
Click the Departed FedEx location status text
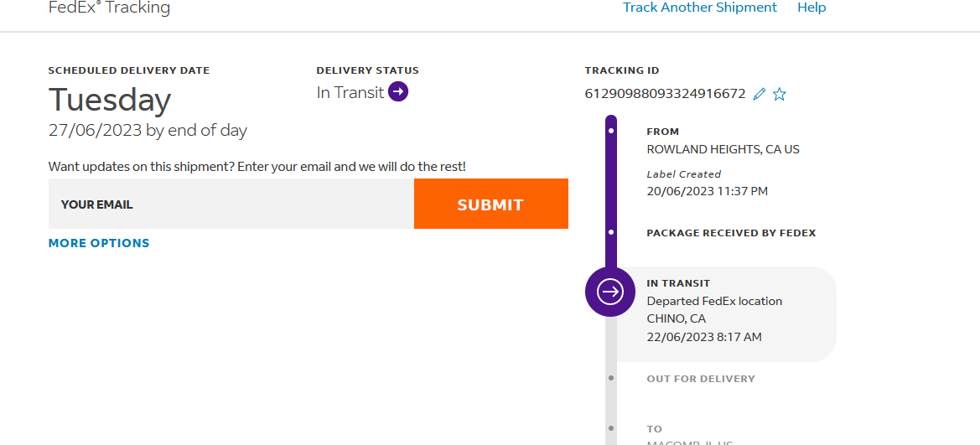714,301
